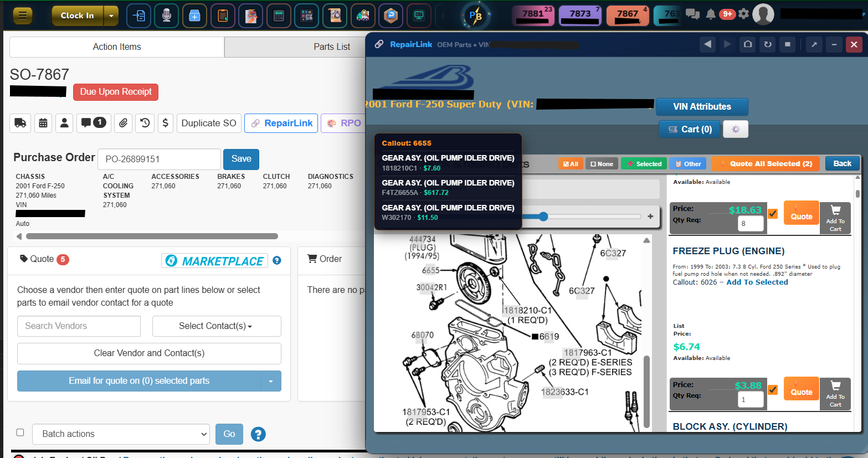Select All parts filter
The height and width of the screenshot is (458, 868).
[571, 164]
